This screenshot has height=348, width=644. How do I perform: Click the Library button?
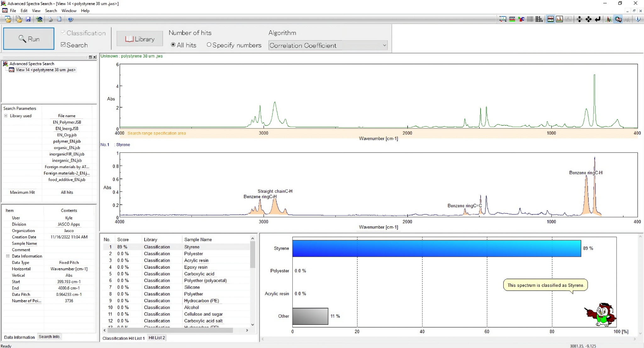[x=140, y=39]
